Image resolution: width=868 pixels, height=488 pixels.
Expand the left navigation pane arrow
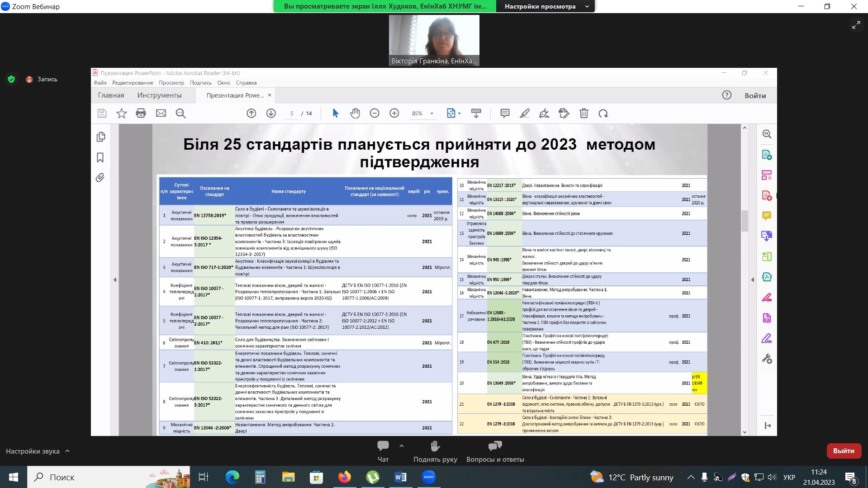click(x=115, y=280)
